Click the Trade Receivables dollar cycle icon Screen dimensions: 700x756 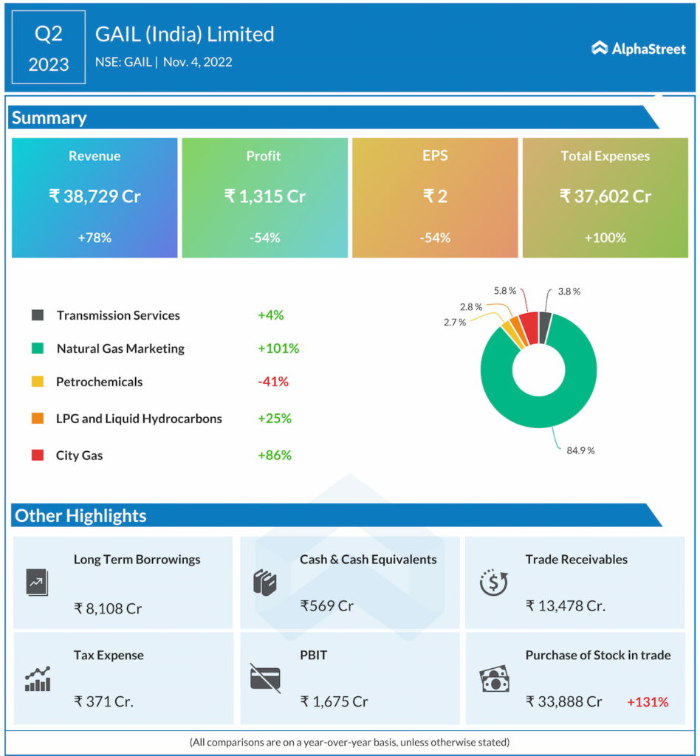pyautogui.click(x=493, y=583)
